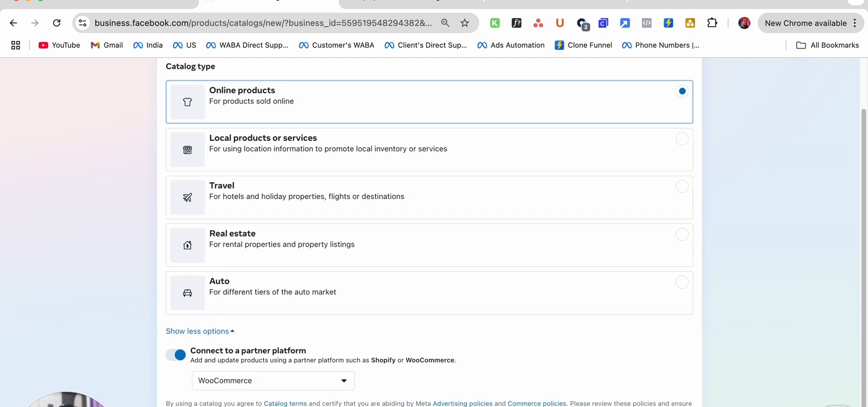868x407 pixels.
Task: Open the WooCommerce platform dropdown
Action: point(273,381)
